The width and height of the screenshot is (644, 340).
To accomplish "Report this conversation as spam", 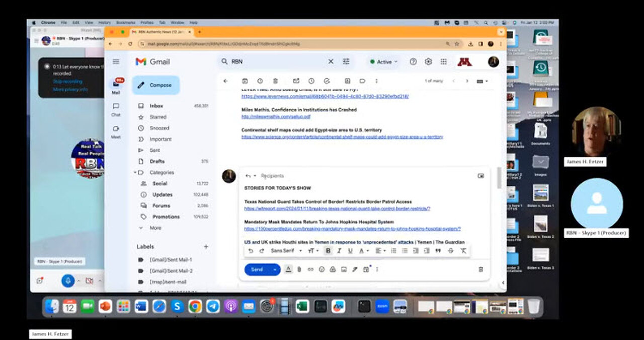I will (x=260, y=81).
